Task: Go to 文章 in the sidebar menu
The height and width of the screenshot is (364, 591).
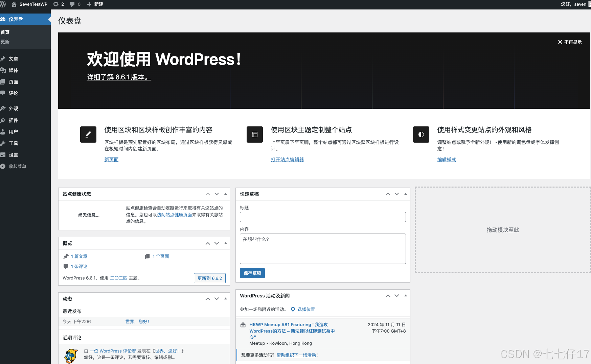Action: click(14, 59)
